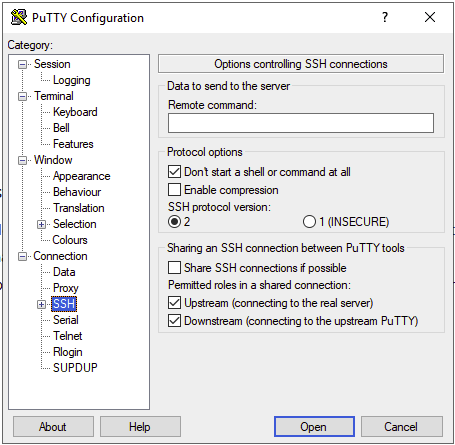Expand the Selection tree node

[x=41, y=224]
